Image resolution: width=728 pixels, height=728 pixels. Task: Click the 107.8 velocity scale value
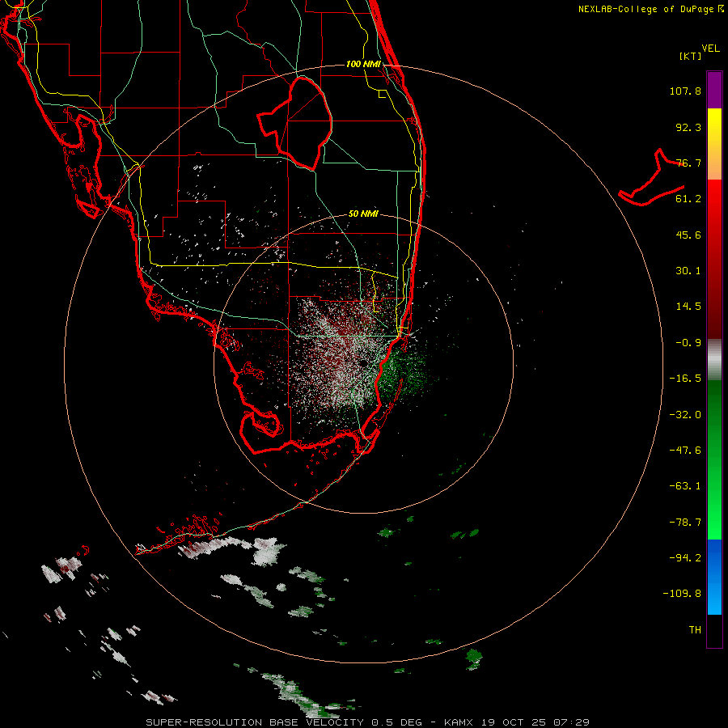tap(685, 91)
